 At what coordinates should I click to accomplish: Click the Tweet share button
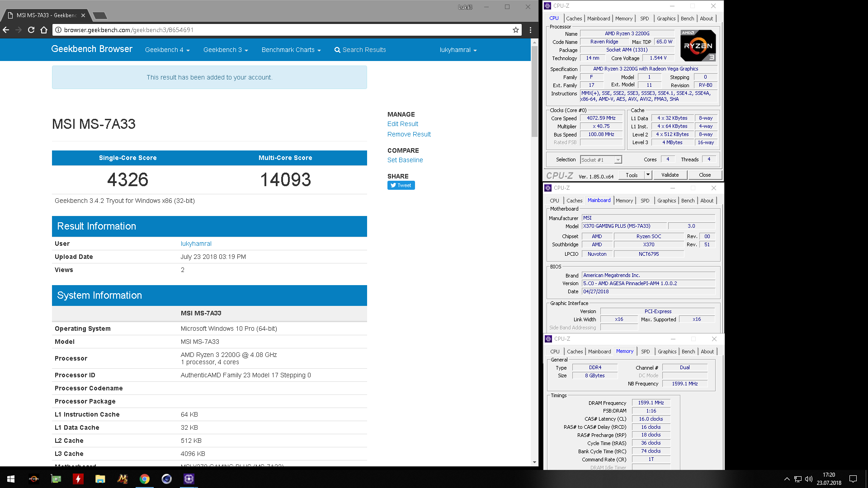coord(401,185)
